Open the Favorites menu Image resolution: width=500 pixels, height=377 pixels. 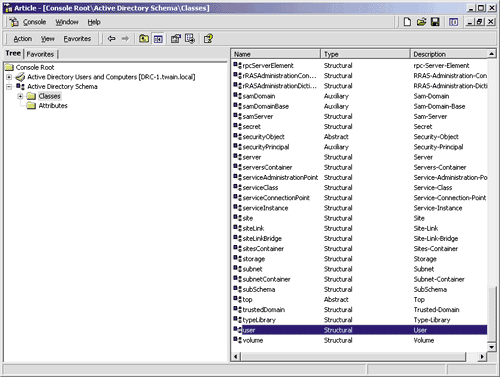click(x=77, y=39)
